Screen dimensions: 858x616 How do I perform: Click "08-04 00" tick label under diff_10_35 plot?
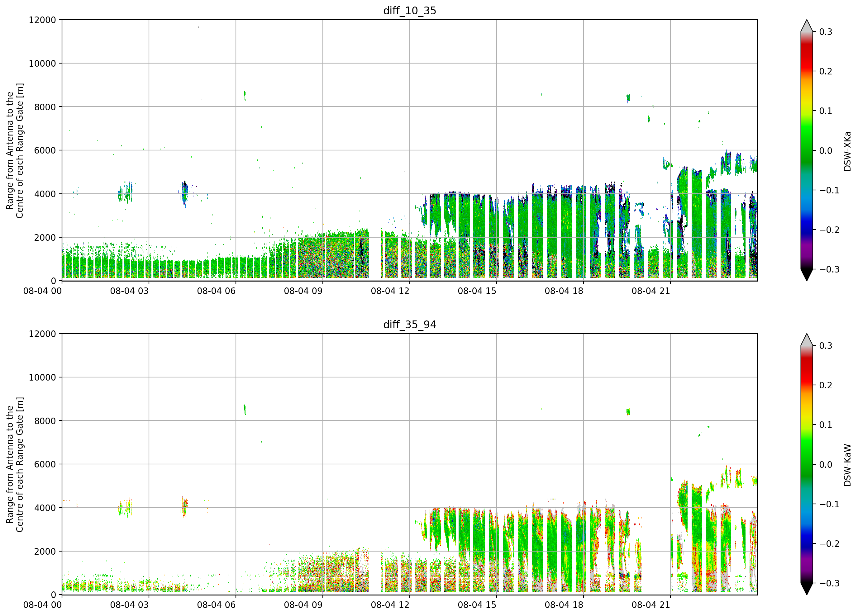(x=42, y=291)
